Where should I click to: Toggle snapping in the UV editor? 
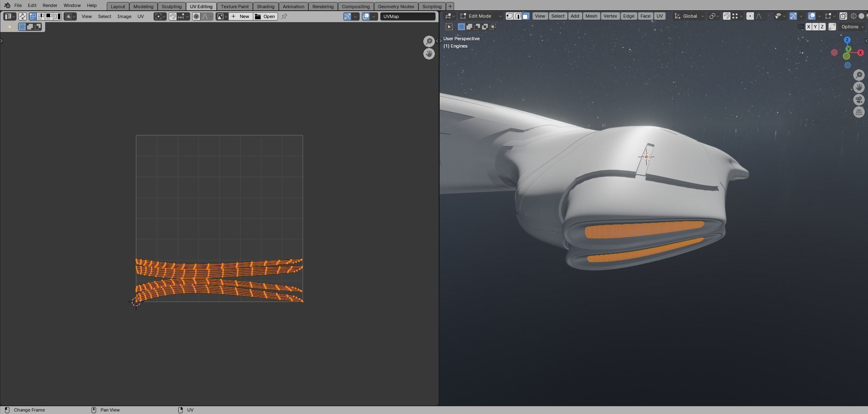(173, 16)
